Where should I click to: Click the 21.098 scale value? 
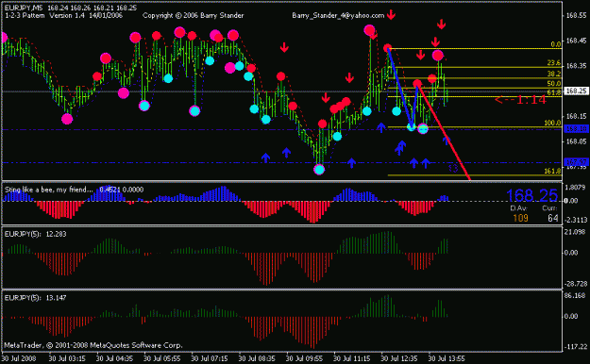(x=575, y=232)
